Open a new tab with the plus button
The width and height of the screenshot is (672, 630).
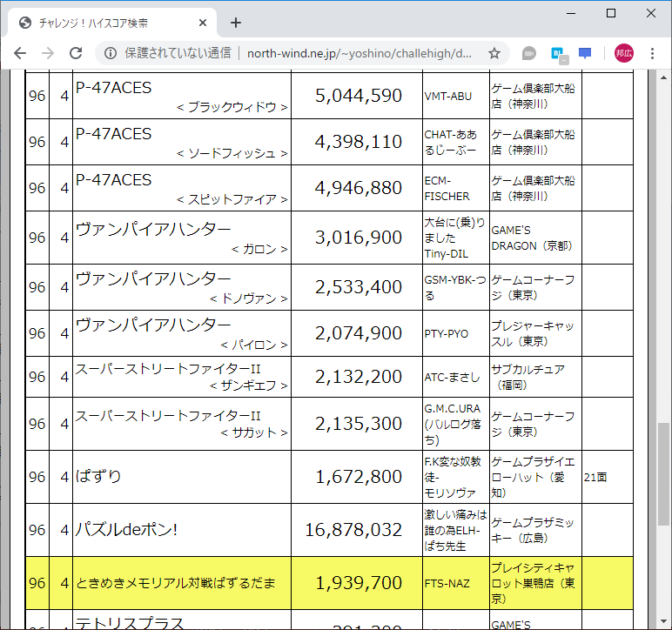(x=236, y=23)
